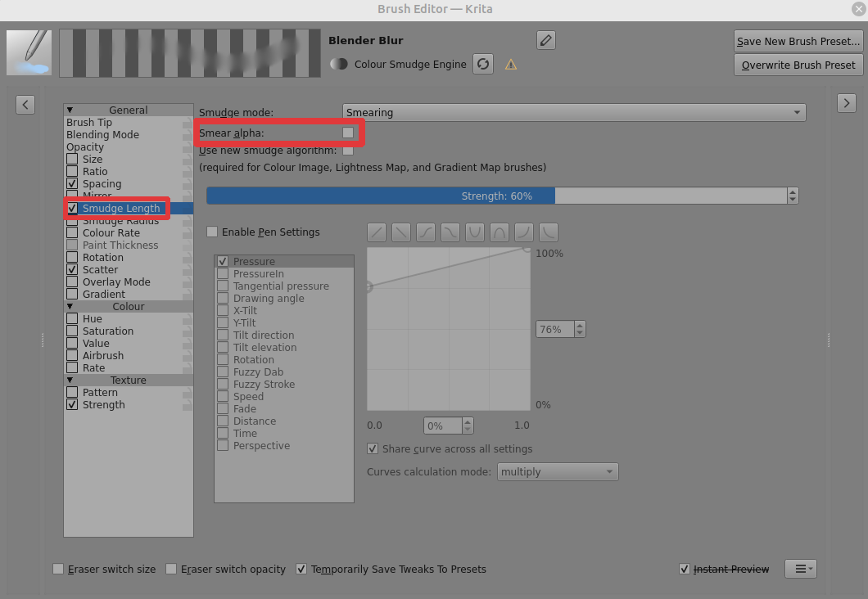Open the hamburger options menu
The image size is (868, 599).
pyautogui.click(x=801, y=569)
